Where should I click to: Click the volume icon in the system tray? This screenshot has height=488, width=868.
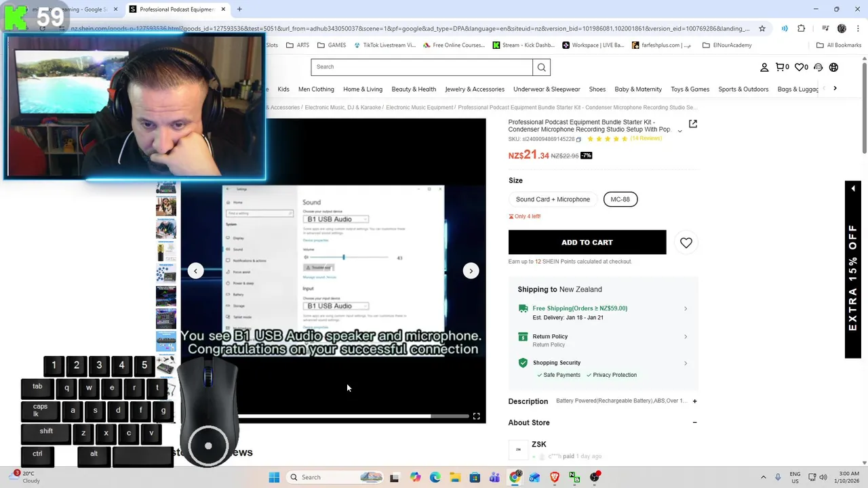point(824,477)
